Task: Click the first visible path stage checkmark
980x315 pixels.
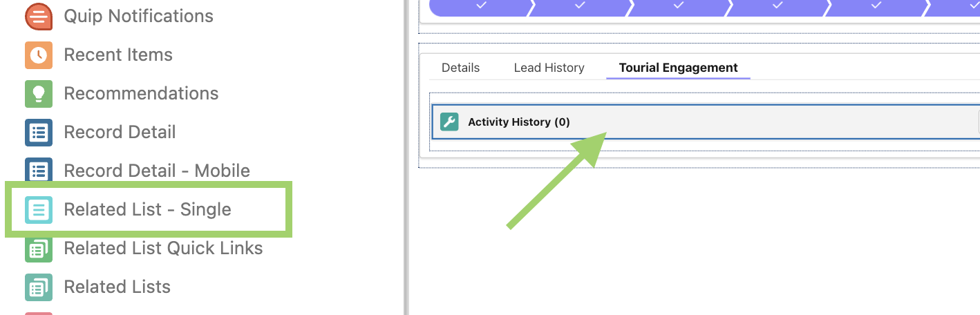Action: point(481,6)
